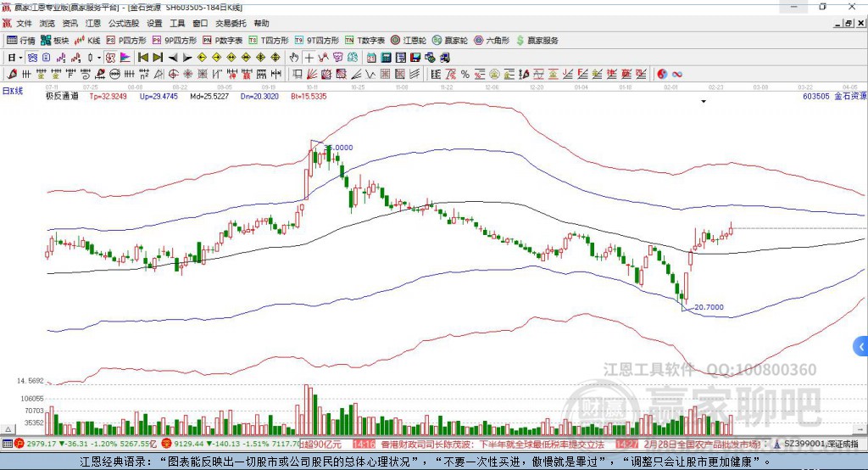
Task: Open the 浏览 menu
Action: pos(47,23)
